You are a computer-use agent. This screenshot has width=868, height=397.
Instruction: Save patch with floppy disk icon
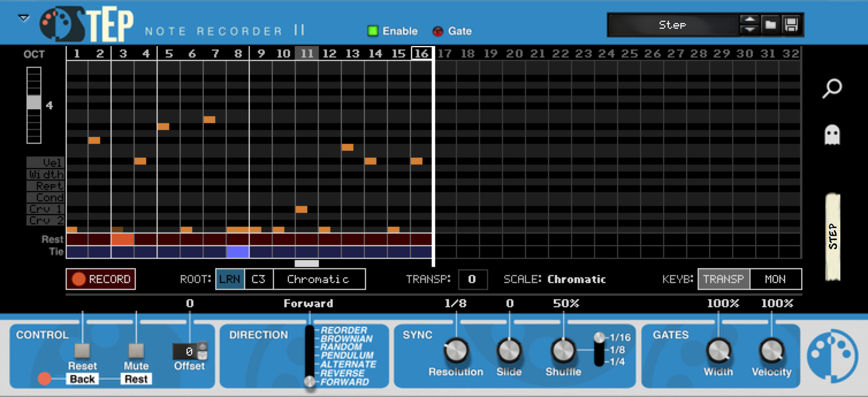pyautogui.click(x=791, y=25)
